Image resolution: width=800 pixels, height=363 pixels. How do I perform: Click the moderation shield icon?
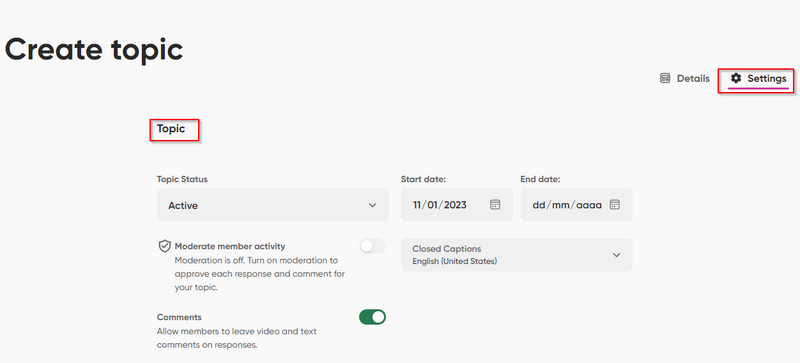coord(164,247)
